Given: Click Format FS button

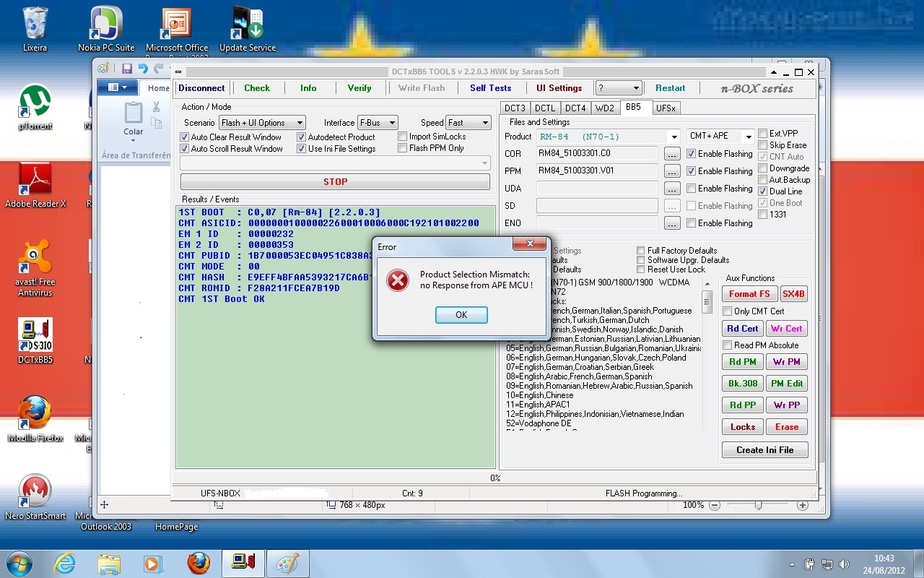Looking at the screenshot, I should tap(749, 294).
